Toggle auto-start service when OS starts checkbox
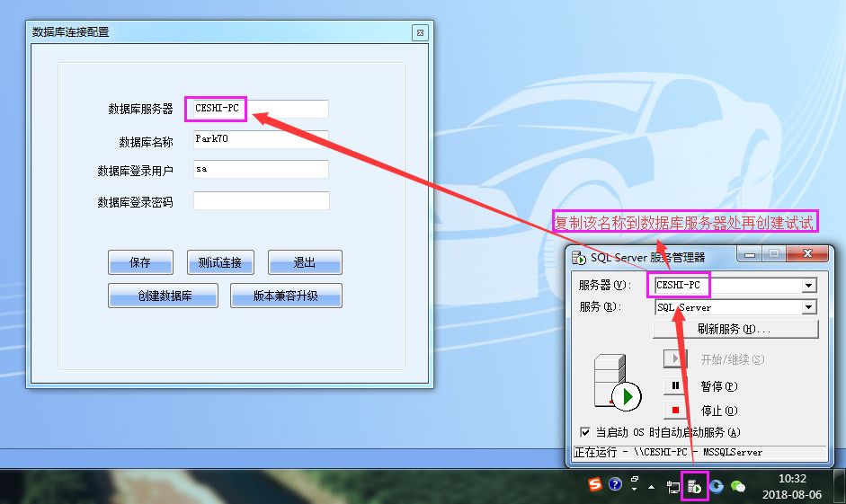 (585, 432)
